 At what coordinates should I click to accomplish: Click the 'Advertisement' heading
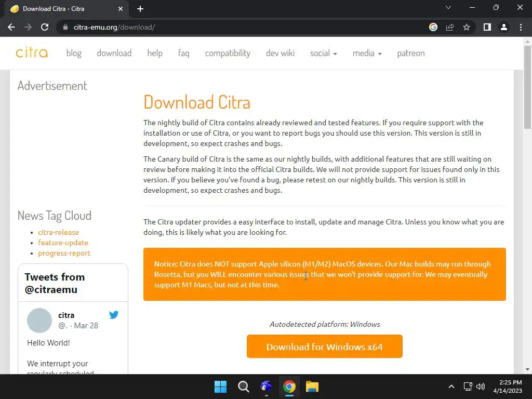coord(52,86)
